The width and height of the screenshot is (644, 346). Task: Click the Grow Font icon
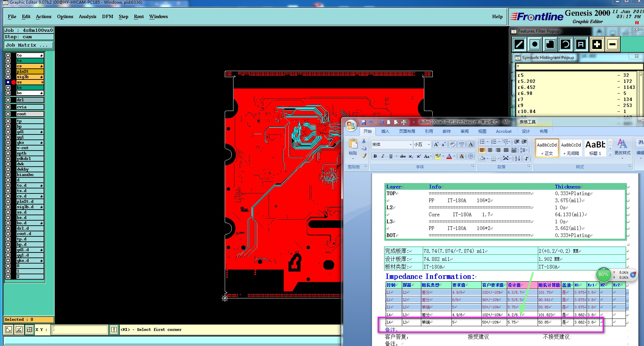pos(436,145)
